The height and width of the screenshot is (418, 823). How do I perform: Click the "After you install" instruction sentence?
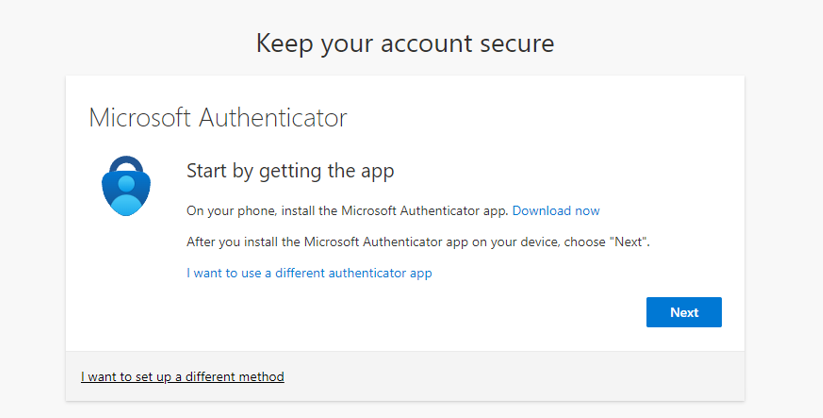point(400,242)
